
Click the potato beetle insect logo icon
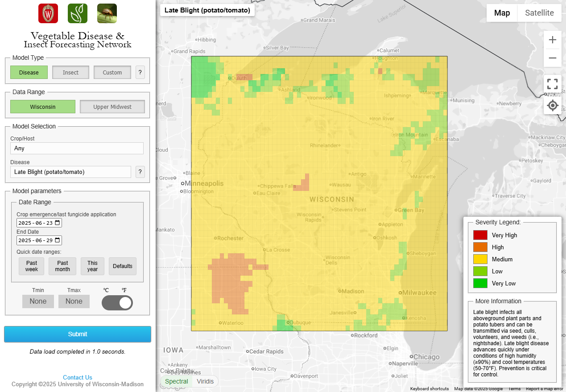pos(107,13)
